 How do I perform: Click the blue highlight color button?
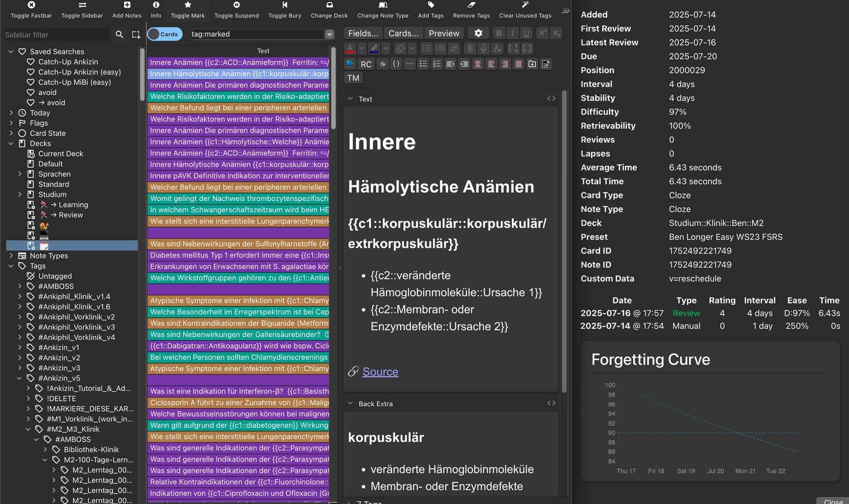[374, 49]
